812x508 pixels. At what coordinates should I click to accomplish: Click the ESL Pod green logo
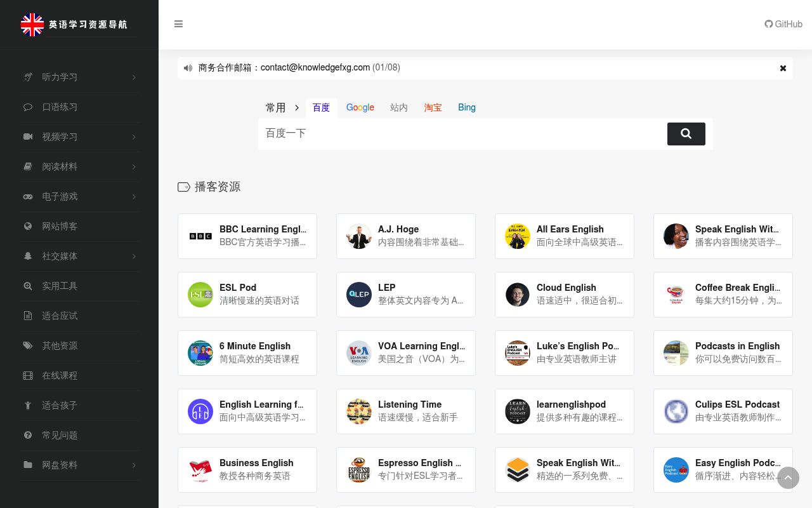[x=200, y=295]
